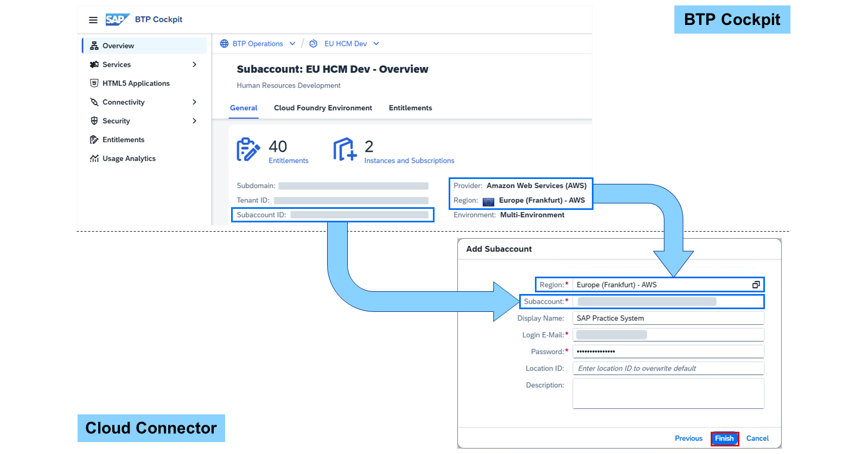The height and width of the screenshot is (454, 868).
Task: Click the 'Subaccount: EU HCM Dev - Overview' heading
Action: 333,69
